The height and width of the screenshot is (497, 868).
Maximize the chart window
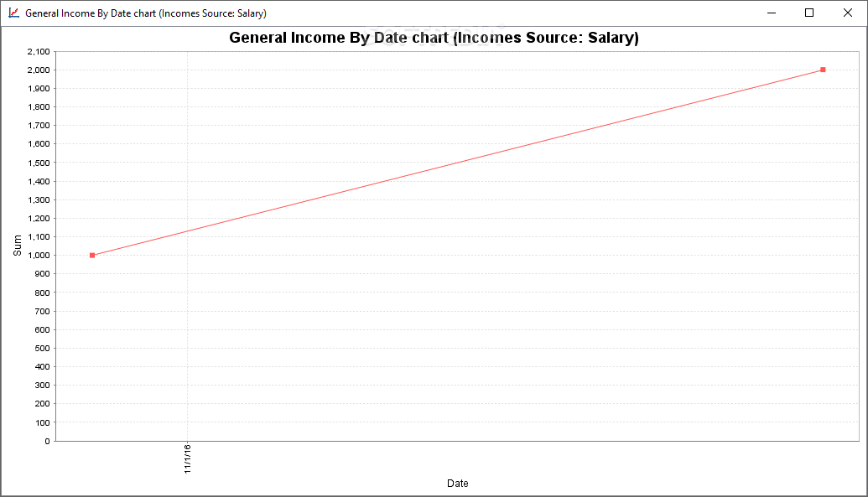tap(809, 13)
